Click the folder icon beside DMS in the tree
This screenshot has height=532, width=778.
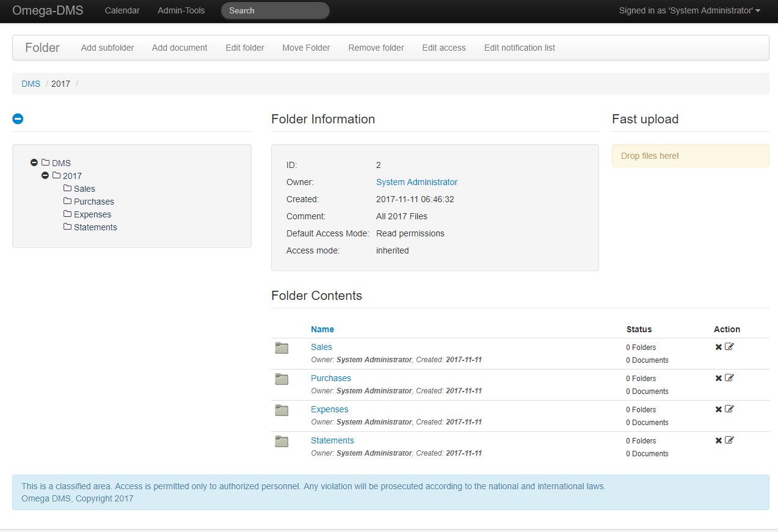click(45, 162)
